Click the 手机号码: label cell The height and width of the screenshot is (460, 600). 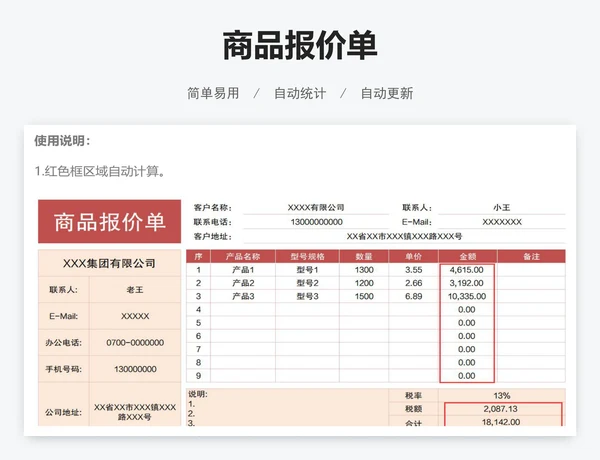tap(64, 369)
